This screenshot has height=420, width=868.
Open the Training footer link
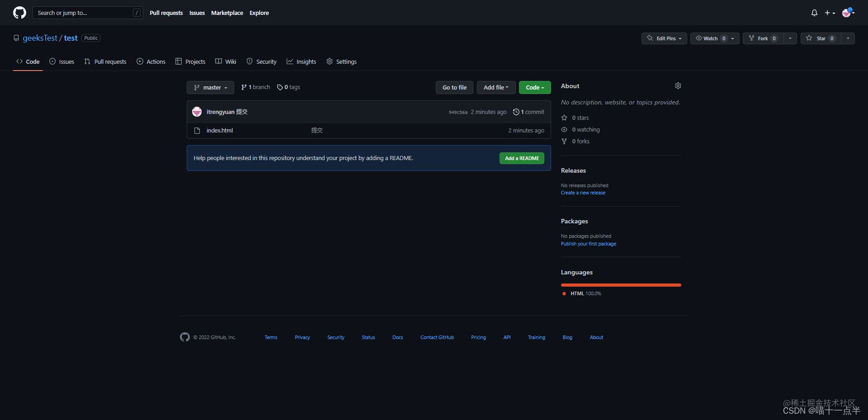[x=537, y=337]
